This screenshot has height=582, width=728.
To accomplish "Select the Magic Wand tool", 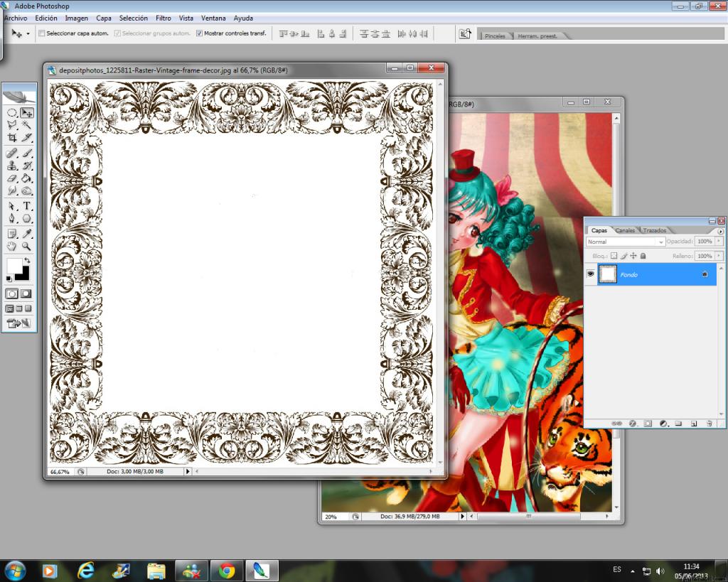I will tap(27, 125).
